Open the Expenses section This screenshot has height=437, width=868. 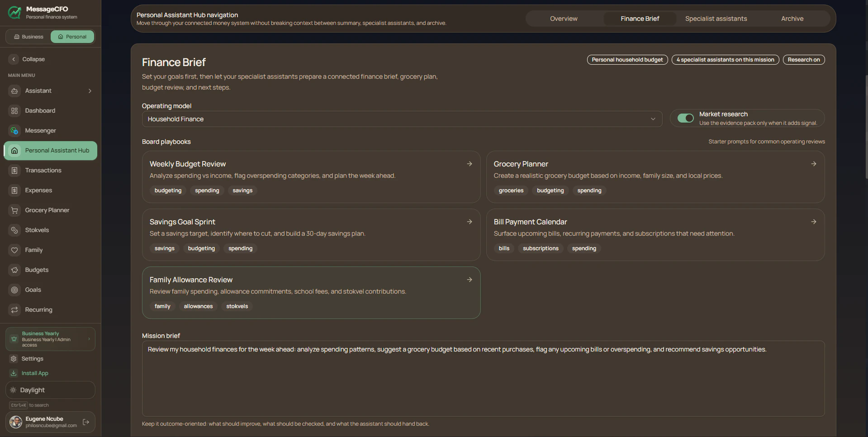pos(38,190)
